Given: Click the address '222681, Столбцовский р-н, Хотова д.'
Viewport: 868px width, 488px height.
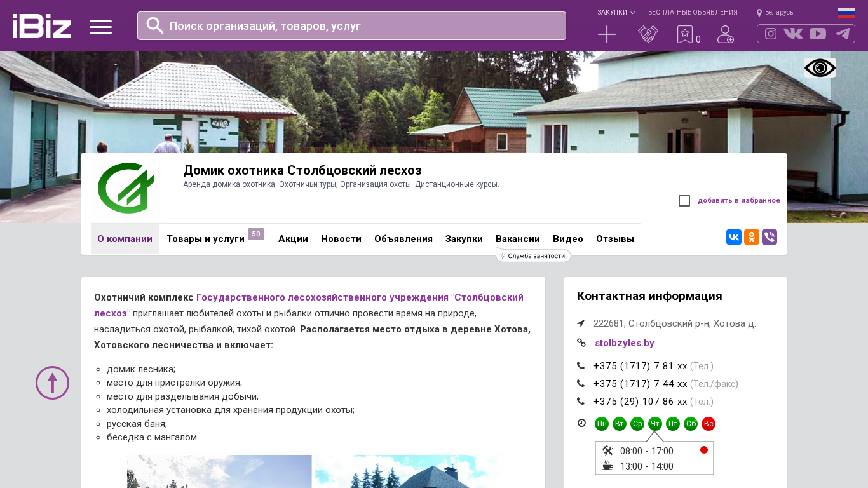Looking at the screenshot, I should [x=675, y=323].
